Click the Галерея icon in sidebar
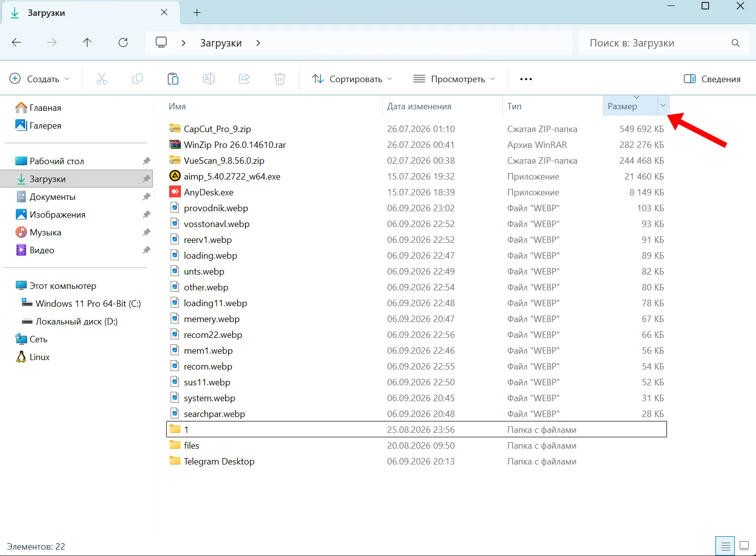The image size is (756, 556). coord(21,125)
